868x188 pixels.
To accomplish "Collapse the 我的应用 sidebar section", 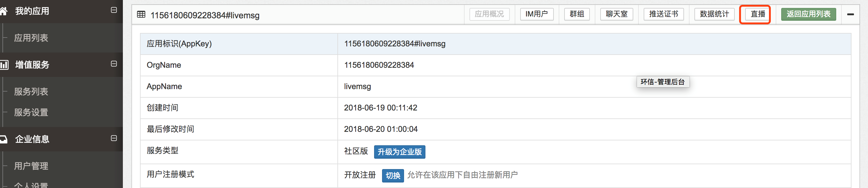I will (114, 10).
